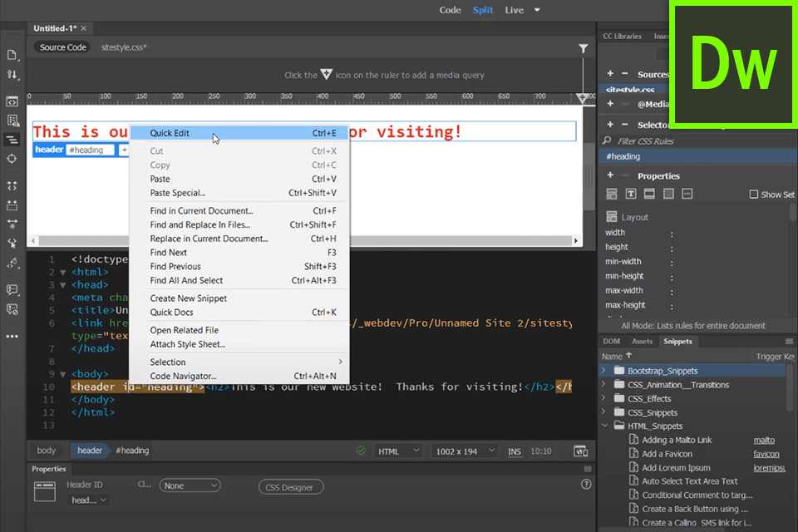Choose Quick Edit from the context menu

(239, 133)
